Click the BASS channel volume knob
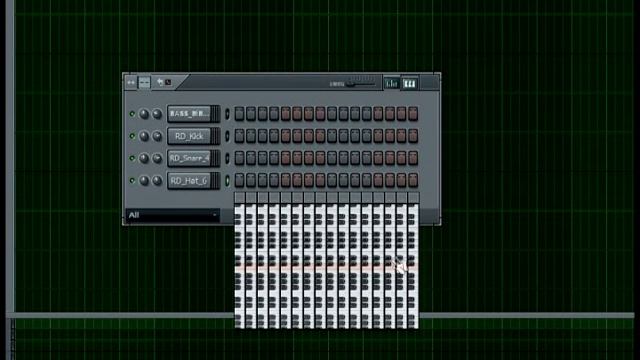The height and width of the screenshot is (360, 640). coord(157,114)
